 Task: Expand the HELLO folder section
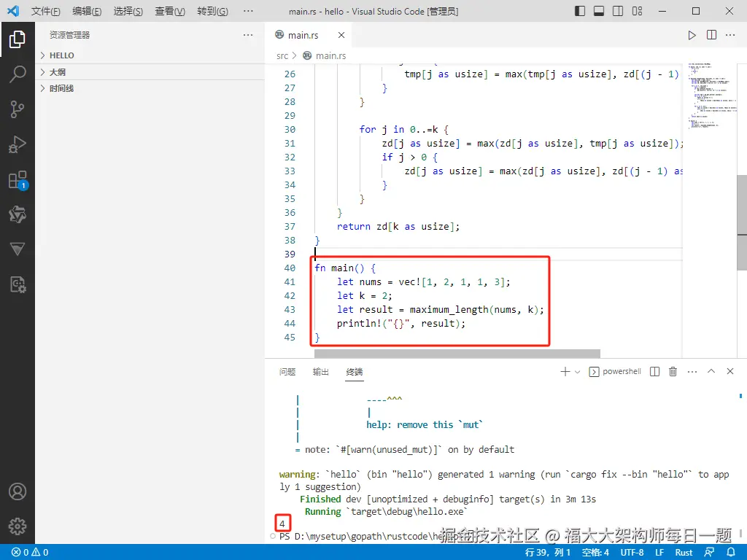tap(150, 55)
